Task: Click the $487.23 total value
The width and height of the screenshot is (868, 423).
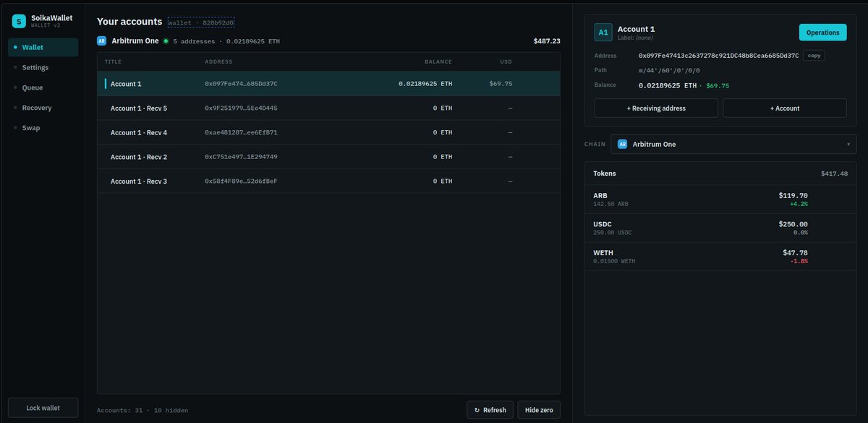Action: [547, 41]
